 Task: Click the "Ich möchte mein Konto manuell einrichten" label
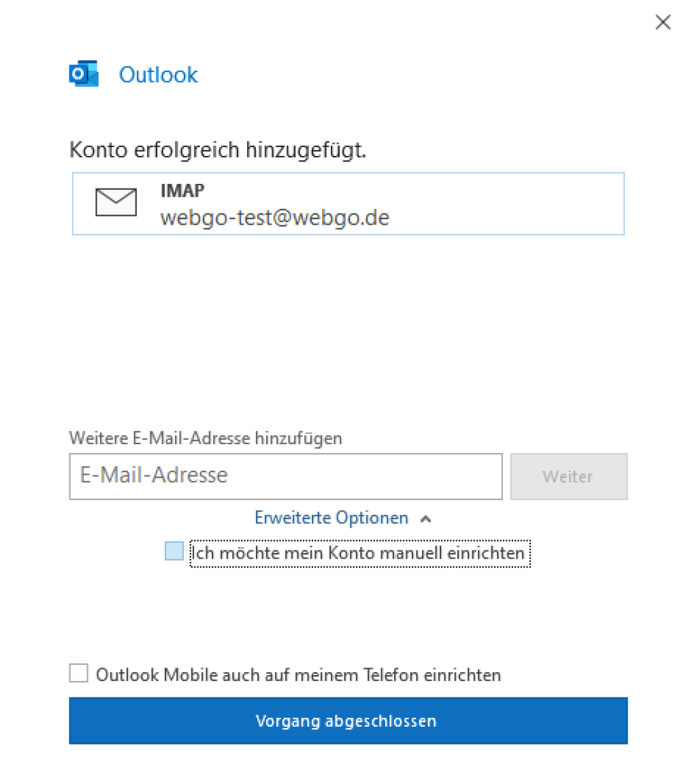(x=360, y=553)
